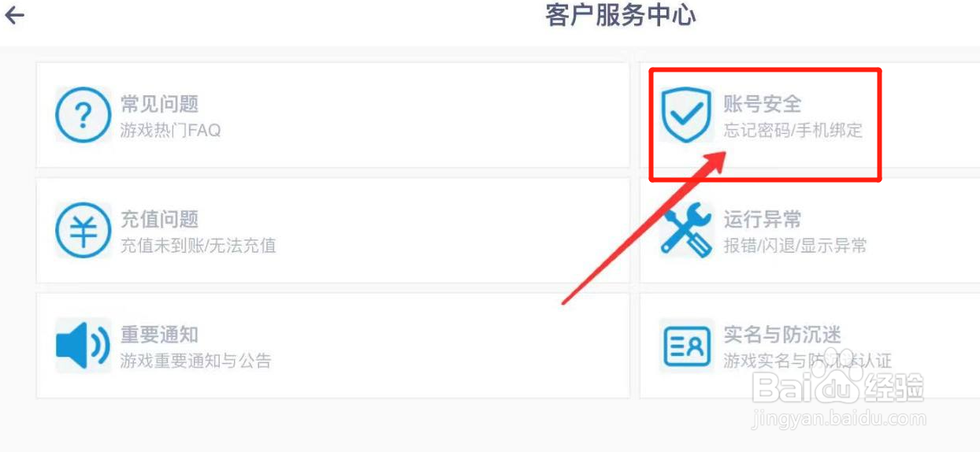Click the blue speaker notification icon
The image size is (980, 452).
[83, 346]
